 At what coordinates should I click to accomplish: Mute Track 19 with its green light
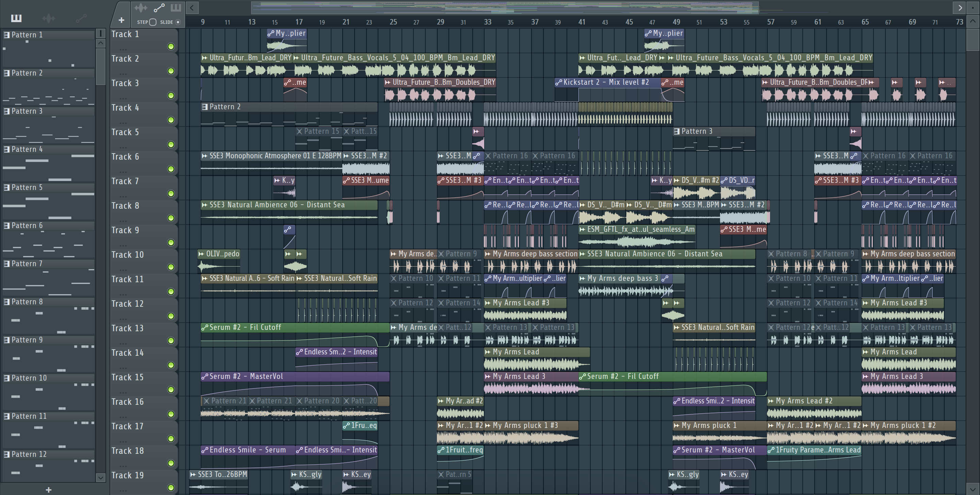pos(171,488)
